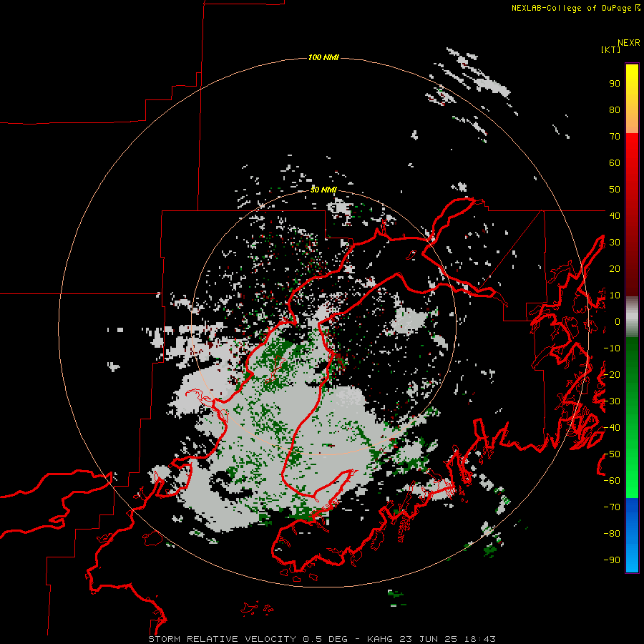The height and width of the screenshot is (644, 644).
Task: Click the gray zero-velocity segment of color bar
Action: pyautogui.click(x=632, y=317)
